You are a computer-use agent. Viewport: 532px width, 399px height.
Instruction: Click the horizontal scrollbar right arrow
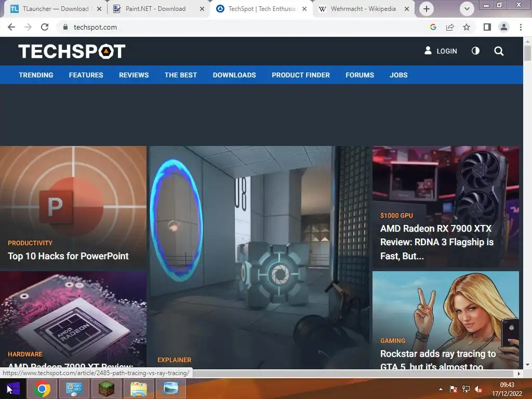519,374
